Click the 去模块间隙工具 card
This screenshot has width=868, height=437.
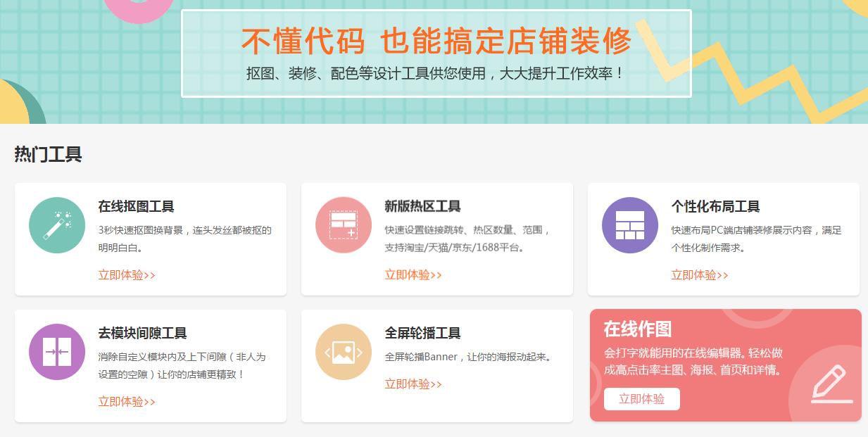150,365
